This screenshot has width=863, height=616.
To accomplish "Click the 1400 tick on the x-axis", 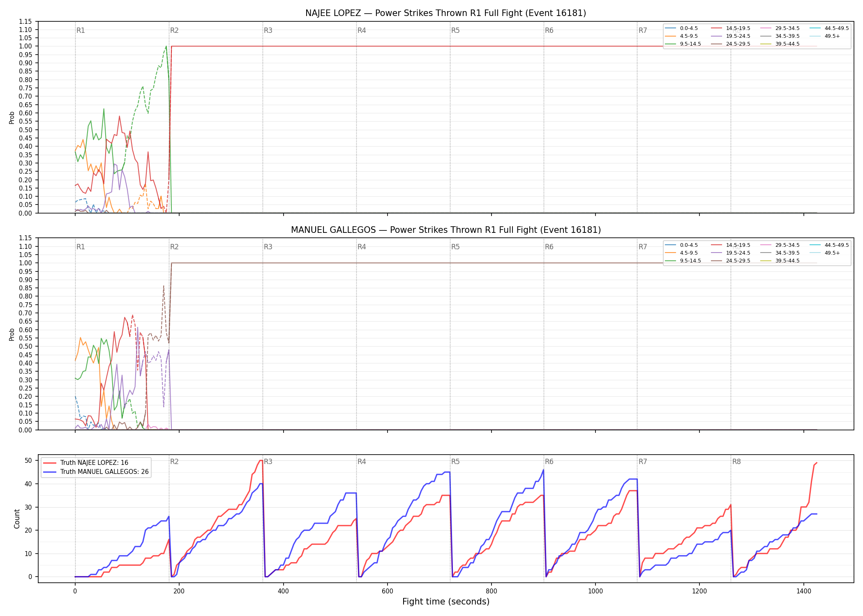I will pyautogui.click(x=804, y=591).
